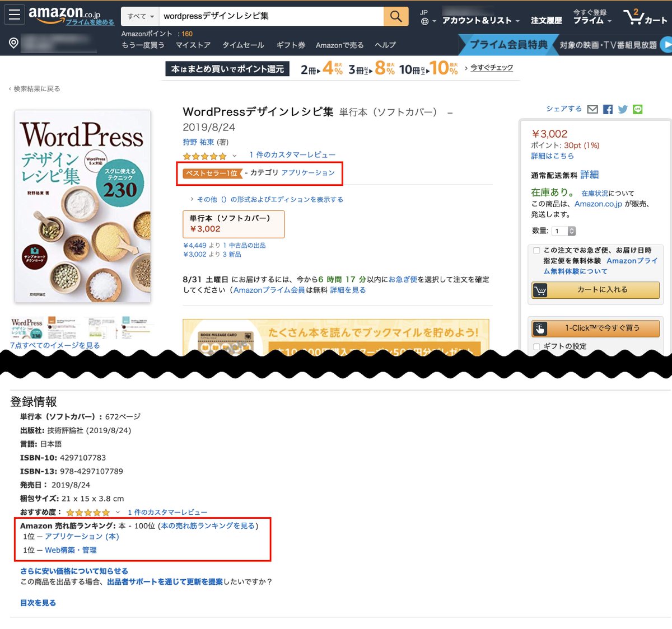Open 在庫状況 link
This screenshot has width=672, height=629.
(x=595, y=193)
